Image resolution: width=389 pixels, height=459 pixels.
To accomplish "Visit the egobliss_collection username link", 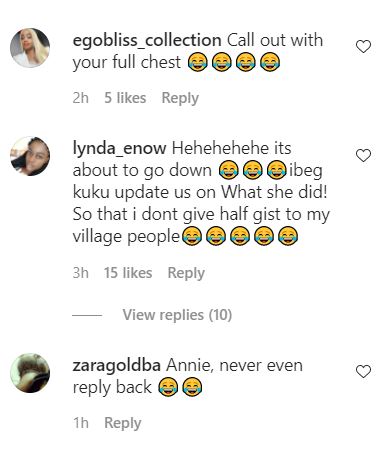I will [x=147, y=41].
